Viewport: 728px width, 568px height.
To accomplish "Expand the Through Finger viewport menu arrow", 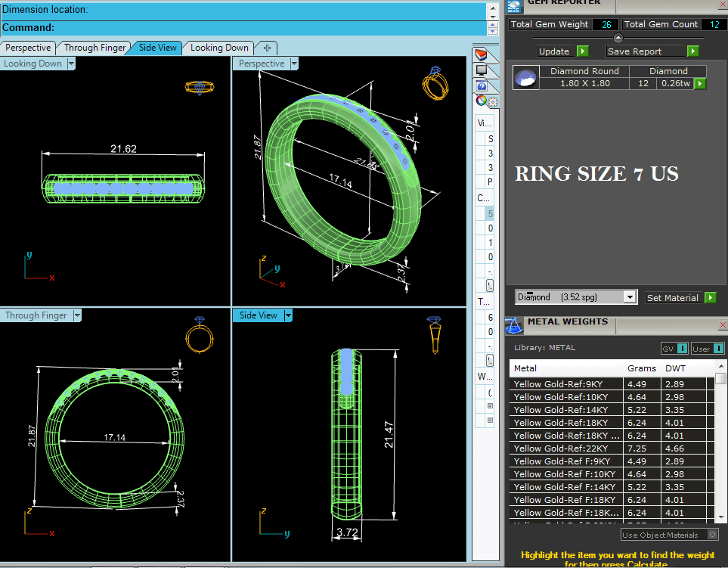I will click(76, 315).
